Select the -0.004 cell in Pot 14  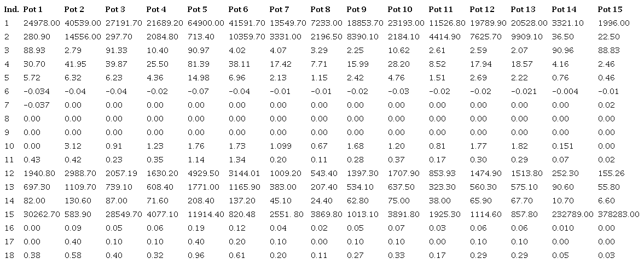click(x=564, y=91)
